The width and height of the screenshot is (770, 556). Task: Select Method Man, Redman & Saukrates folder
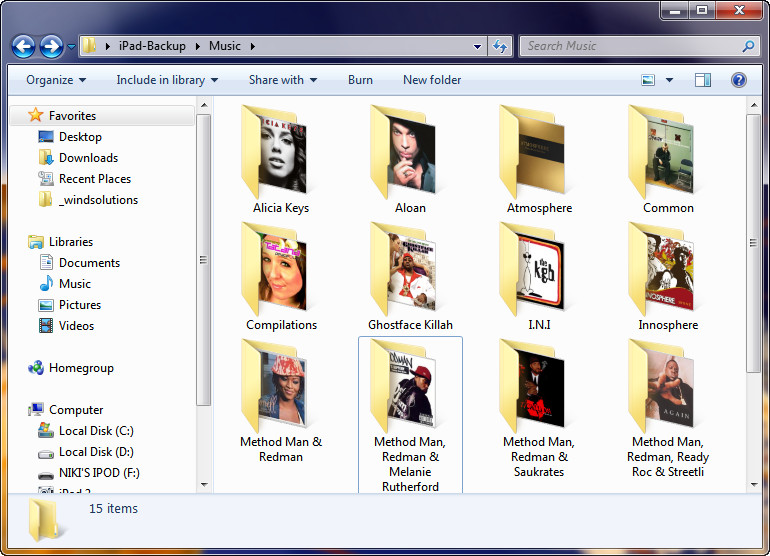[539, 408]
